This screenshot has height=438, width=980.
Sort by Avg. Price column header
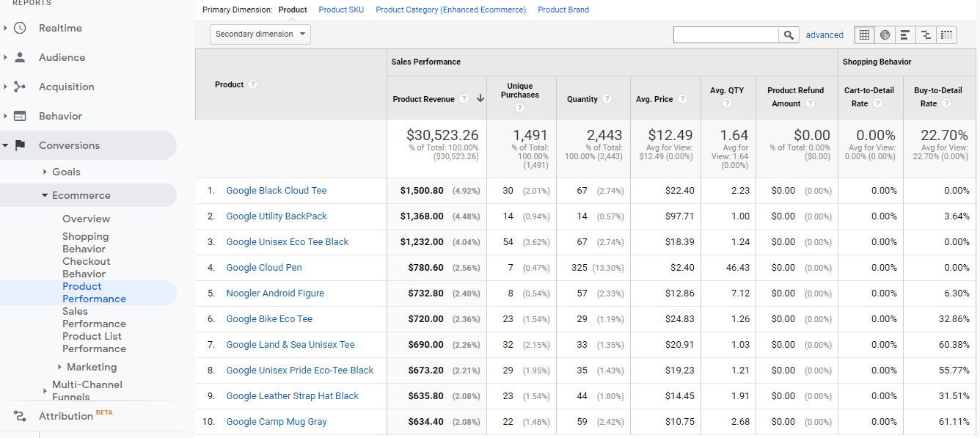[x=654, y=99]
